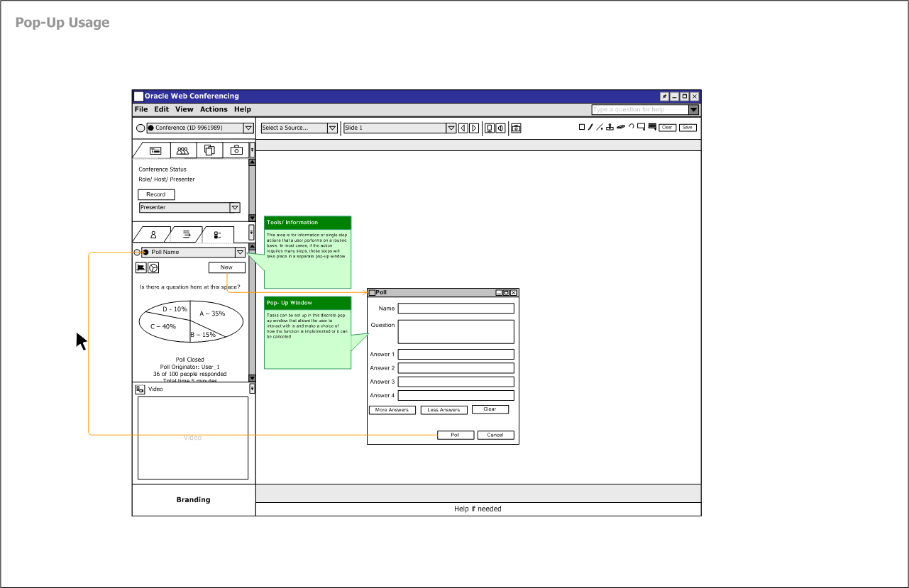Open the list-with-arrow tab

click(187, 234)
